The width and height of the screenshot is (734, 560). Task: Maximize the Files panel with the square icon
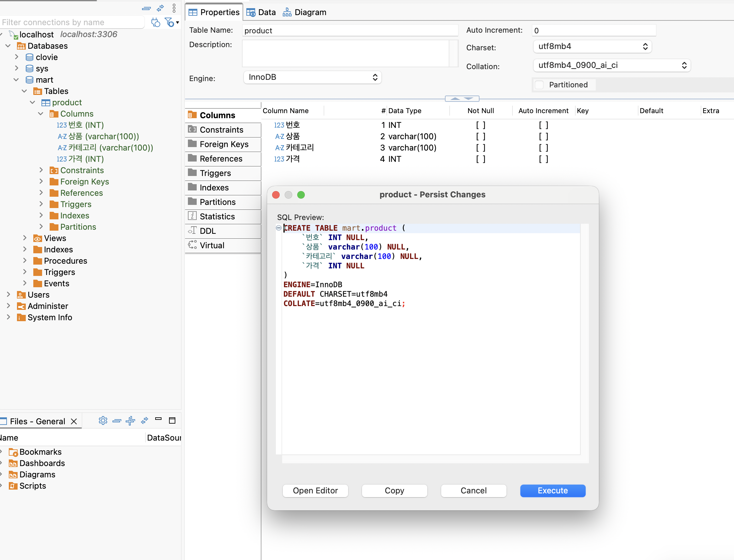tap(172, 421)
